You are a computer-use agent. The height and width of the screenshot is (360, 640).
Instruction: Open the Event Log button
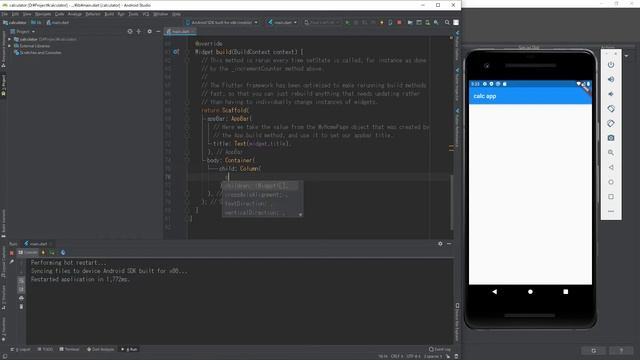[440, 349]
